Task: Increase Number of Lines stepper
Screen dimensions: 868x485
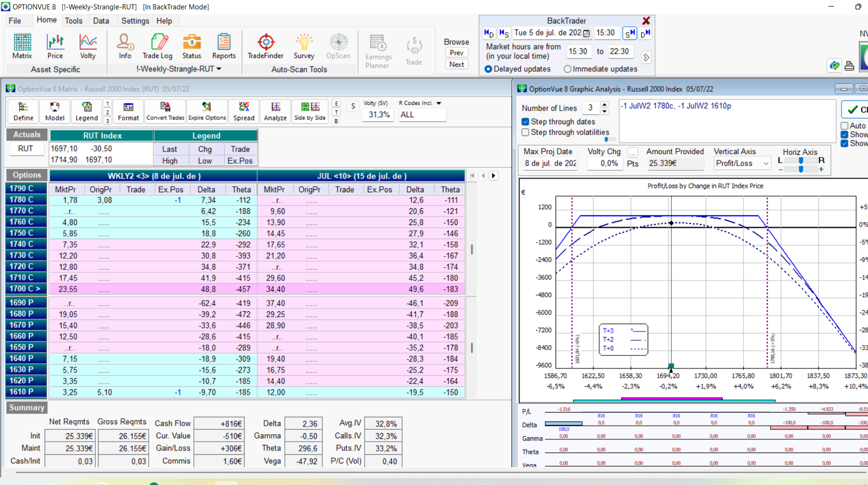Action: click(604, 105)
